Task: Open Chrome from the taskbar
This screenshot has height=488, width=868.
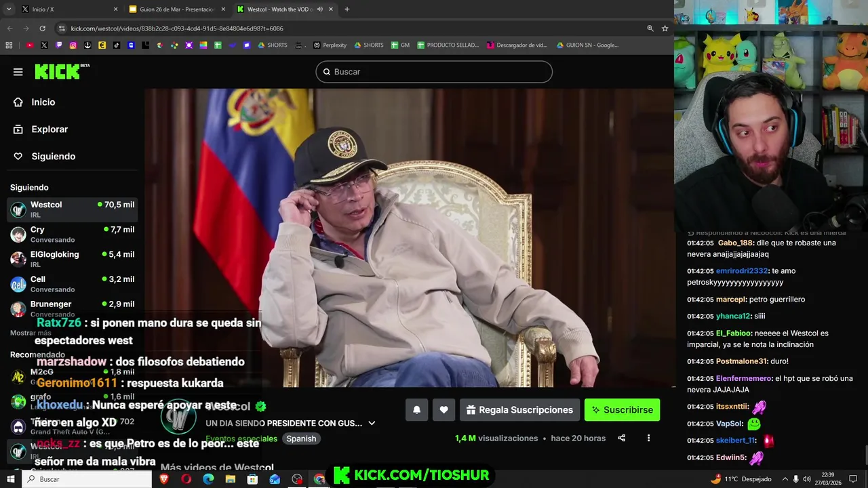Action: click(x=319, y=479)
